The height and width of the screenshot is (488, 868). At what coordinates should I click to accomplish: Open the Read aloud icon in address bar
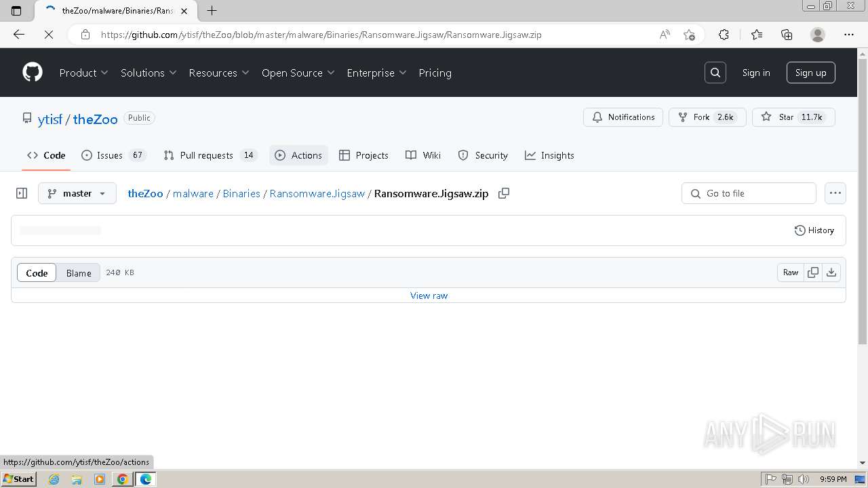[665, 35]
